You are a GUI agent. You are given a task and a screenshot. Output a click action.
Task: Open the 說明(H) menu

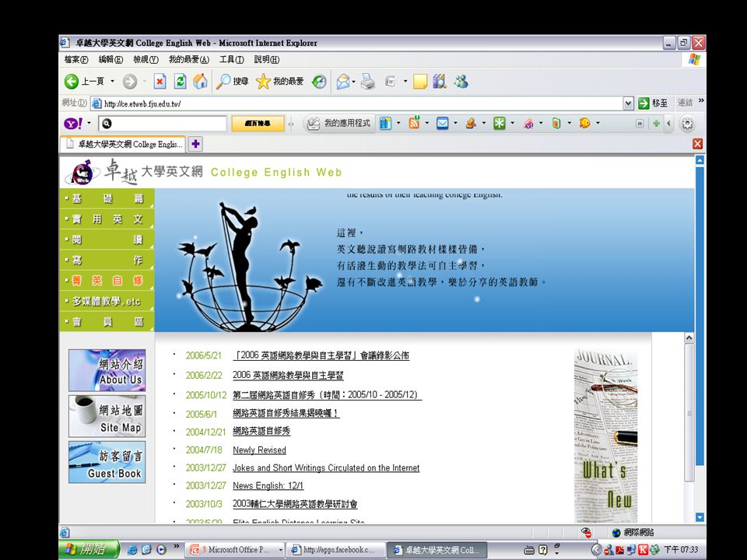pos(266,60)
